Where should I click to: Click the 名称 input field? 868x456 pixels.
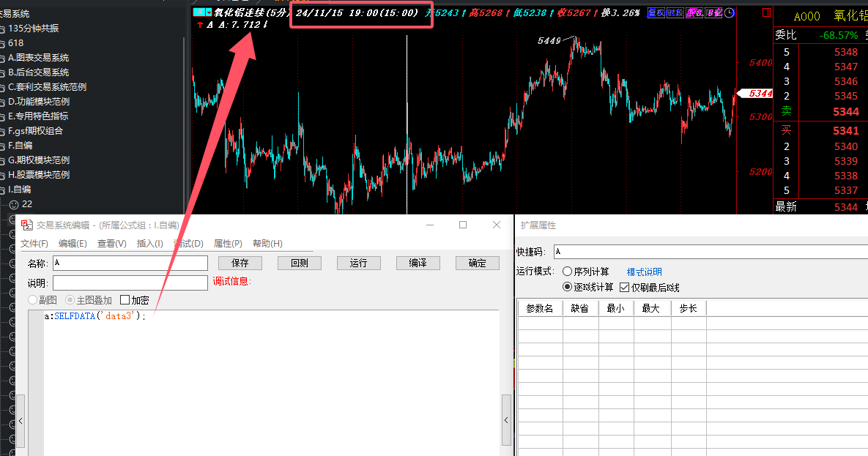130,263
